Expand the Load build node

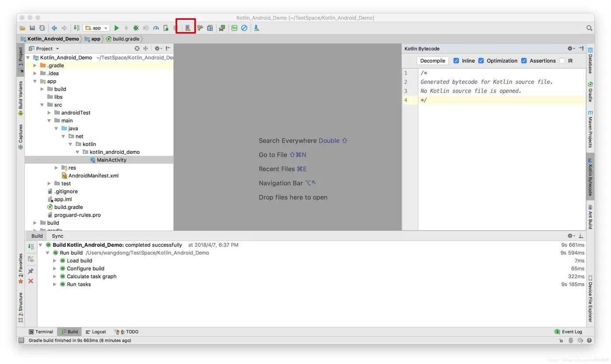point(55,261)
